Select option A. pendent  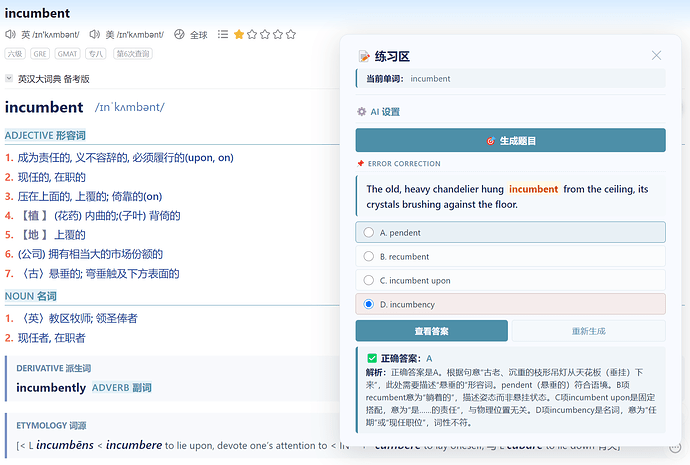510,232
